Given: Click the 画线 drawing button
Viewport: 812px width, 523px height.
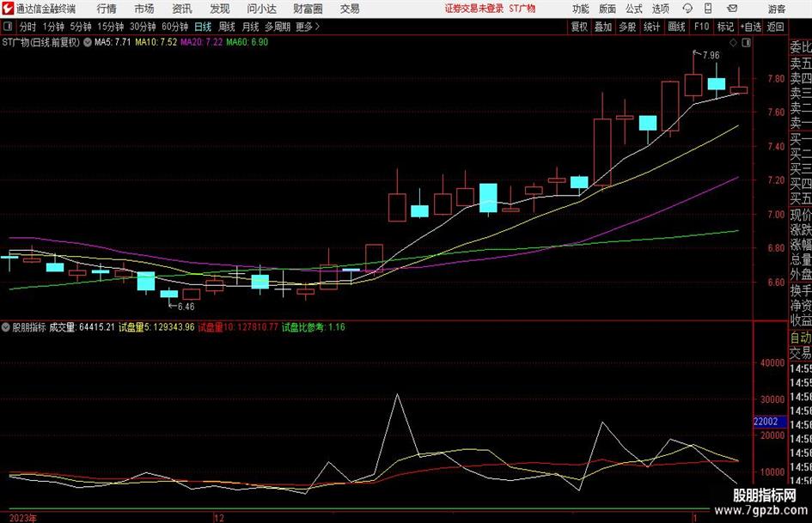Looking at the screenshot, I should [677, 27].
